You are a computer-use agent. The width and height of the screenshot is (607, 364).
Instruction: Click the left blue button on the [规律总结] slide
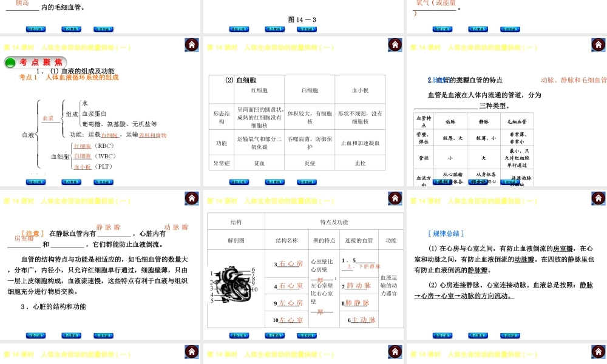tap(442, 335)
